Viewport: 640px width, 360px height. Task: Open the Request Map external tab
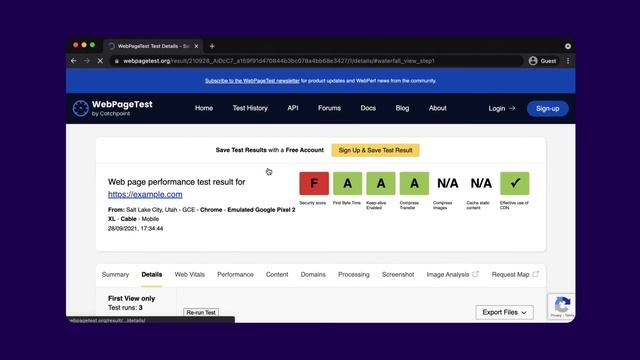[515, 274]
